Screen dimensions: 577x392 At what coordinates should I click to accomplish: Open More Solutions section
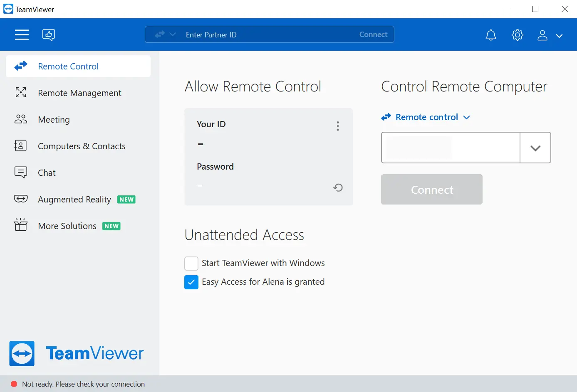[78, 226]
